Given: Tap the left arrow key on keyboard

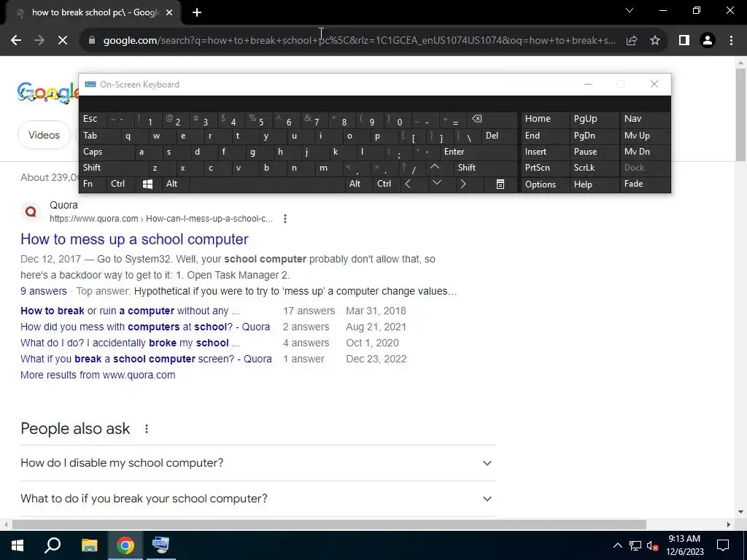Looking at the screenshot, I should point(408,184).
